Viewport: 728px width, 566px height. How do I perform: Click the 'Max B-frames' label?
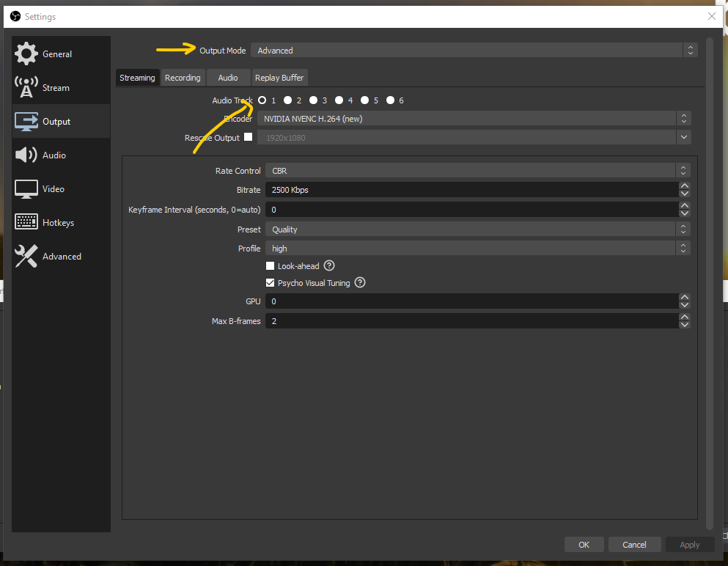pos(236,321)
